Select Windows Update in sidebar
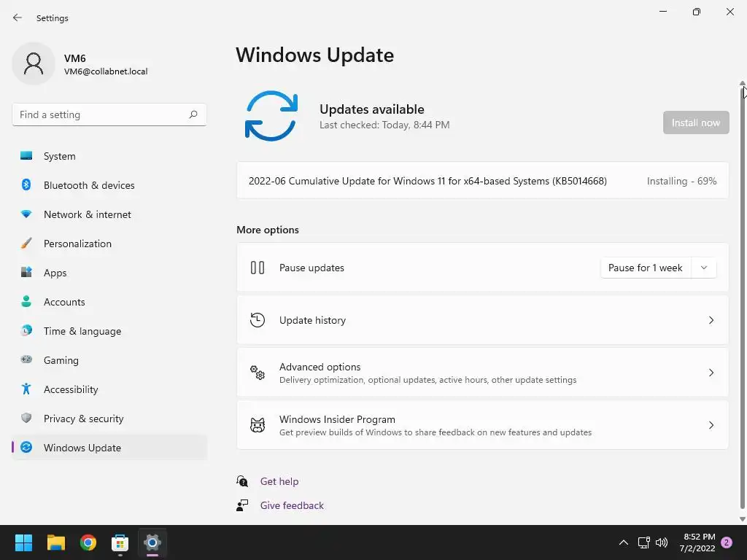Image resolution: width=747 pixels, height=560 pixels. (109, 448)
